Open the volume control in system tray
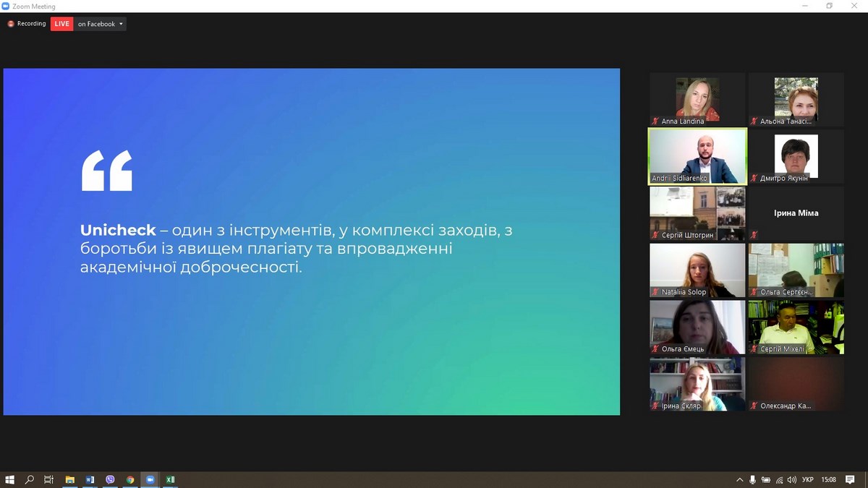Image resolution: width=868 pixels, height=488 pixels. (x=792, y=479)
